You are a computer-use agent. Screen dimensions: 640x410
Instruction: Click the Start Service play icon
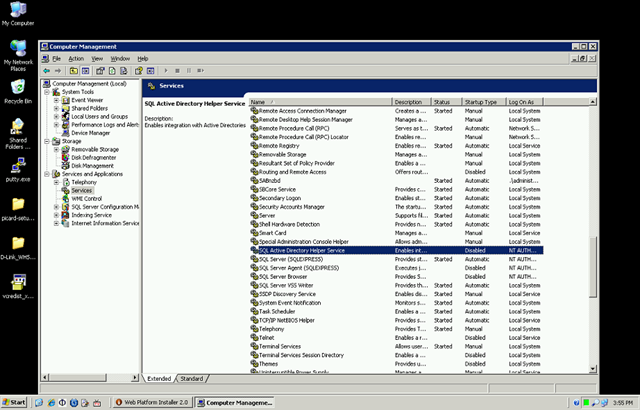click(x=166, y=71)
